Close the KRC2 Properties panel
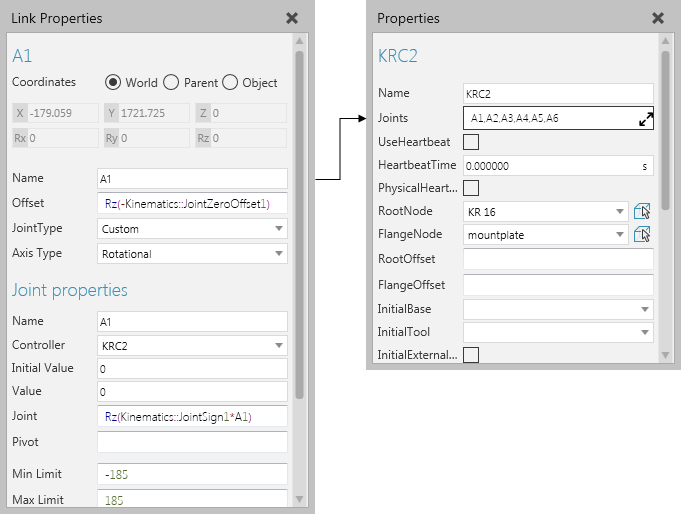681x514 pixels. (x=657, y=18)
